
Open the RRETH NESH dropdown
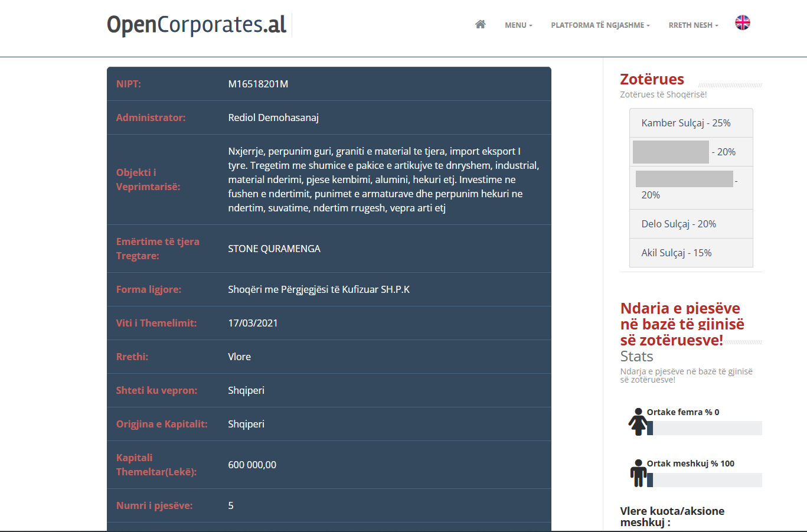pyautogui.click(x=693, y=25)
